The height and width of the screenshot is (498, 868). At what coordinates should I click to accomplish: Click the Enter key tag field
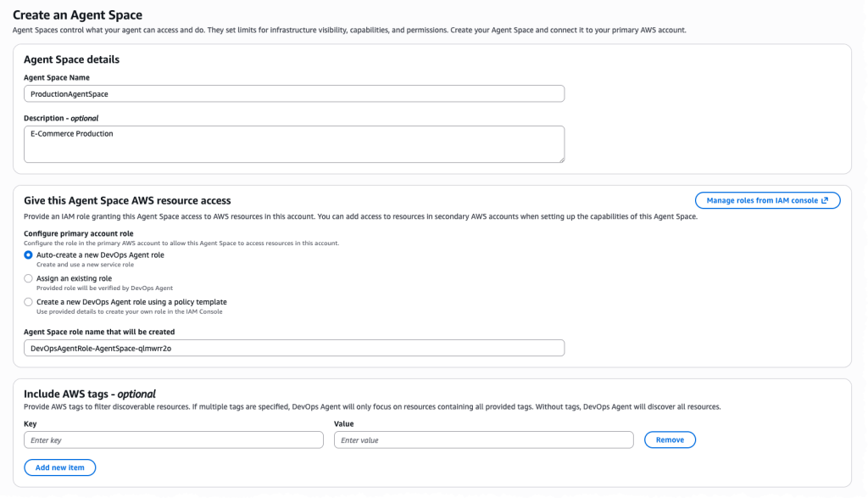173,439
